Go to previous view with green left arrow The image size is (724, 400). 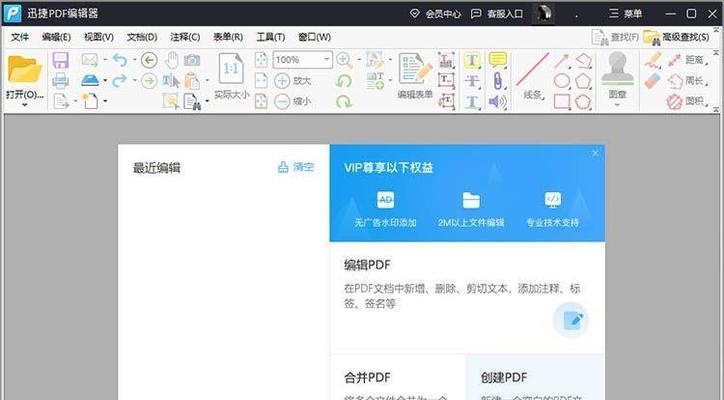149,60
